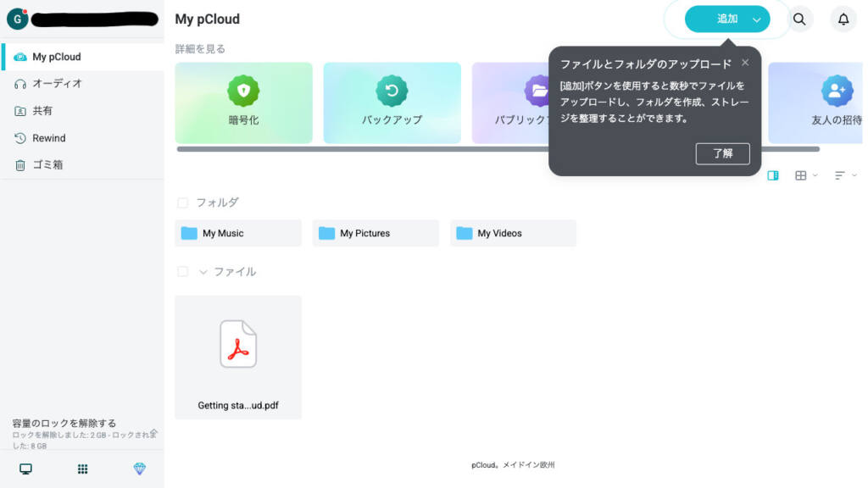This screenshot has height=488, width=868.
Task: Click the 詳細を見る link
Action: pos(200,48)
